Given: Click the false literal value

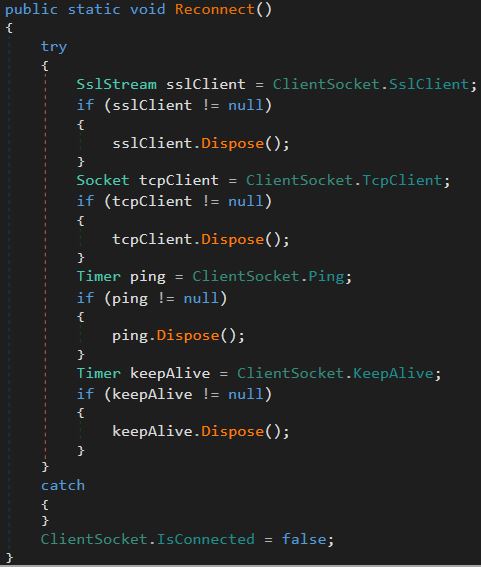Looking at the screenshot, I should (x=304, y=539).
